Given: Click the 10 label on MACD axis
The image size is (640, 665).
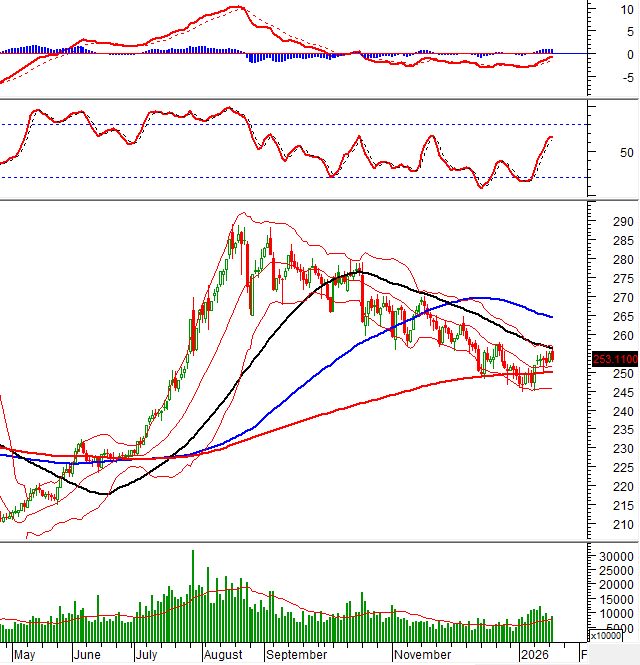Looking at the screenshot, I should pos(599,9).
